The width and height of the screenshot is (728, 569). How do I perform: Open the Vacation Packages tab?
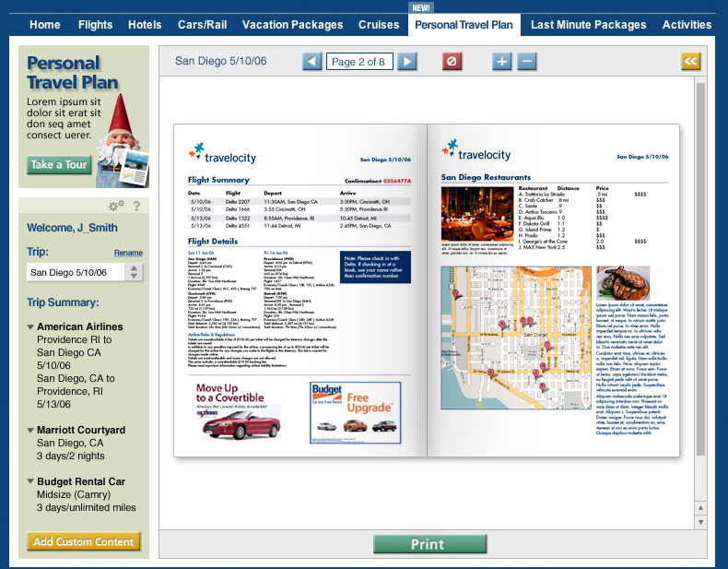coord(292,25)
